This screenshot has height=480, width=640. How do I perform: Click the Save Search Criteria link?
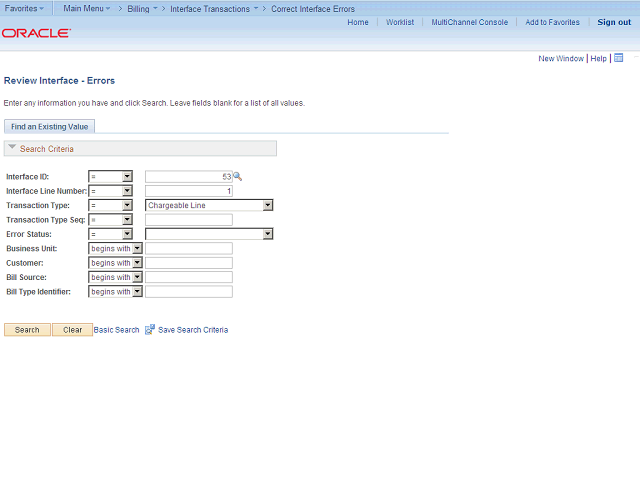(193, 330)
